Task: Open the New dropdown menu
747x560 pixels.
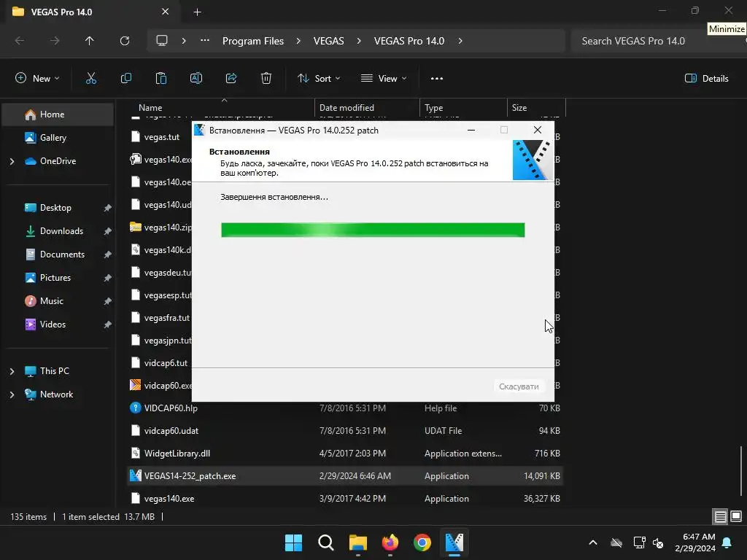Action: point(37,79)
